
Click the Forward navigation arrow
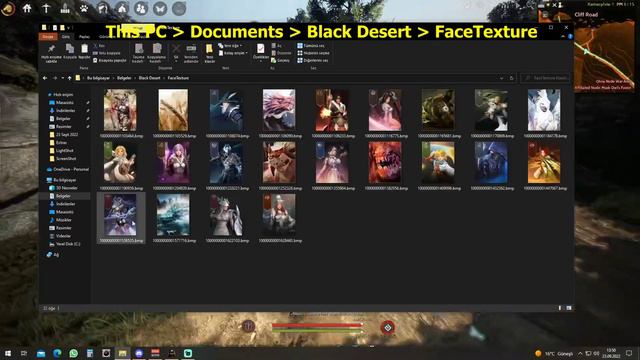55,78
